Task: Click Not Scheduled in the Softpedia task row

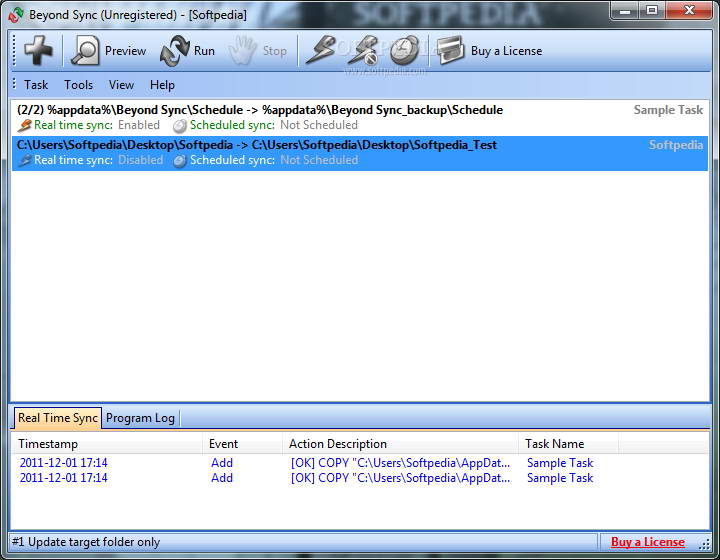Action: tap(319, 160)
